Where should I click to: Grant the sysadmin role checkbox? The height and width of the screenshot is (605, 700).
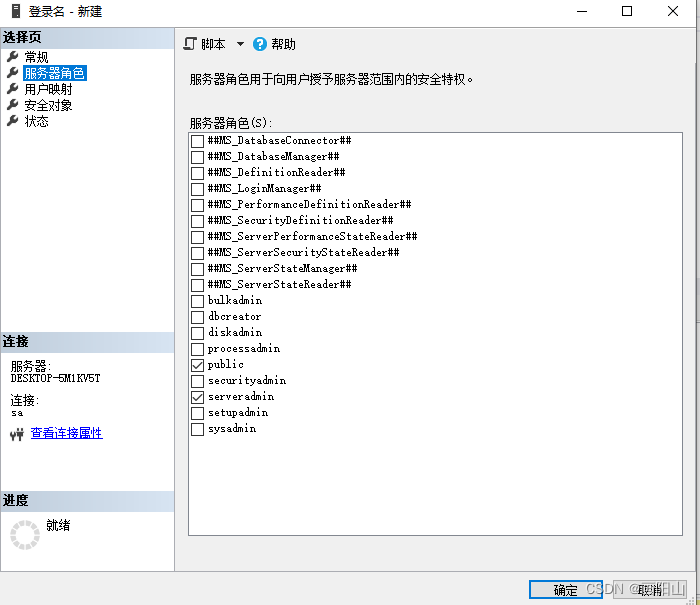[197, 430]
